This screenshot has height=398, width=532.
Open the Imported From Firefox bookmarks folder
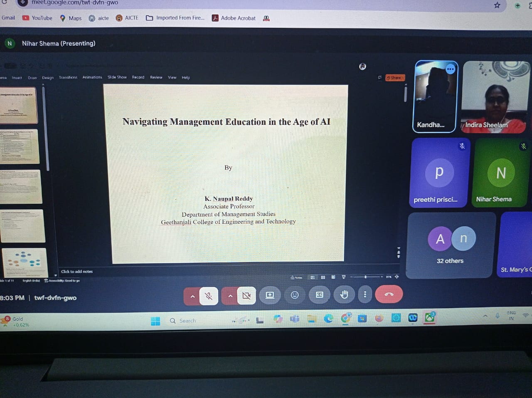[x=175, y=18]
